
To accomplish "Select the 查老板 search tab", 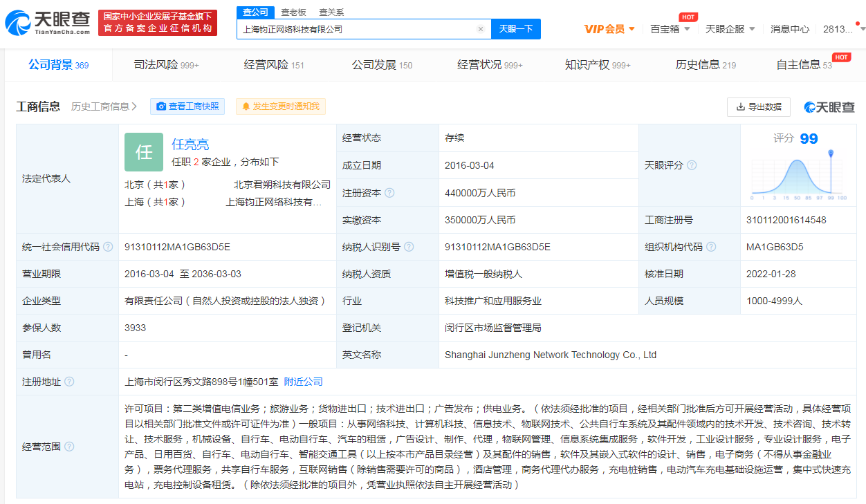I will click(x=294, y=12).
